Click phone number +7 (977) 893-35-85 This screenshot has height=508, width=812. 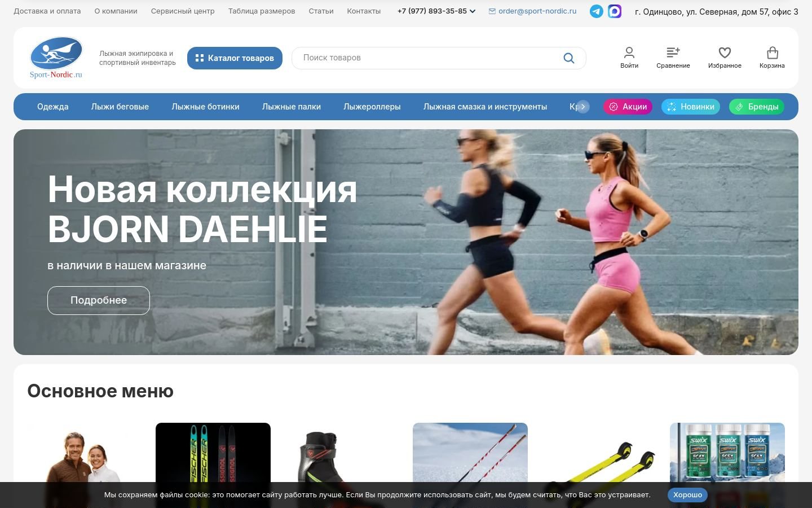point(432,11)
